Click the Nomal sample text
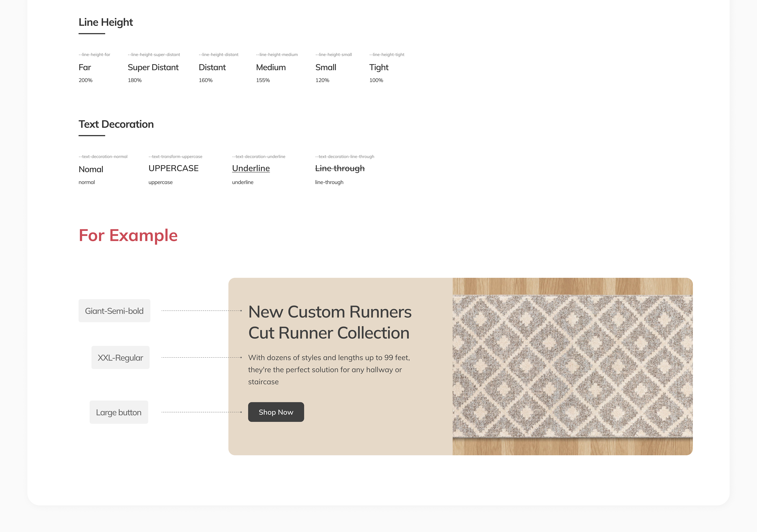This screenshot has width=757, height=532. pos(91,170)
